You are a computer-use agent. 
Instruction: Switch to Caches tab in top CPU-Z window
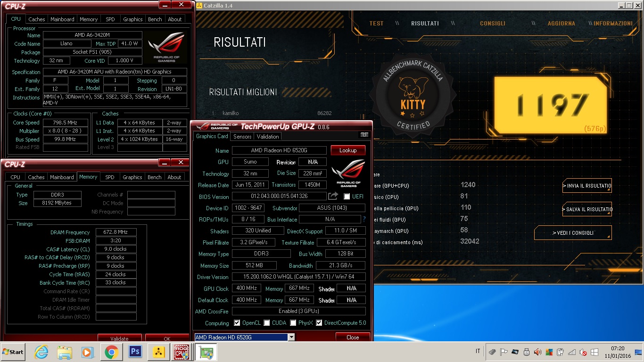tap(37, 19)
